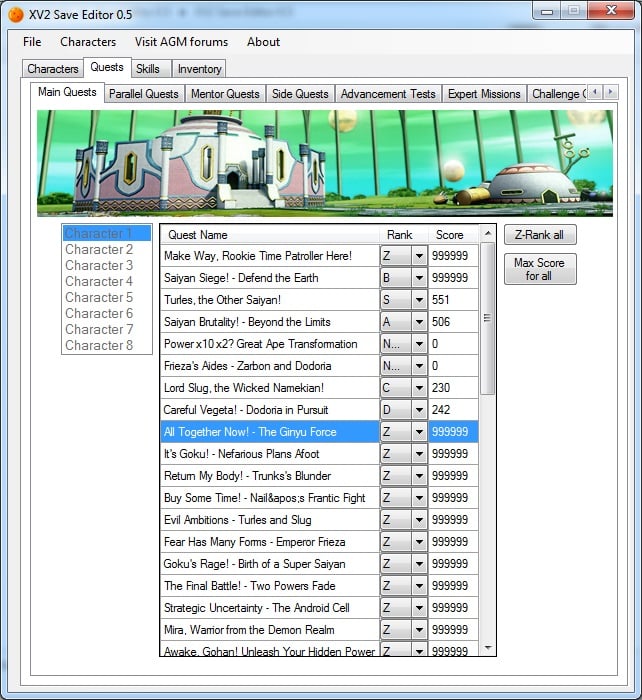
Task: Open rank dropdown for Saiyan Brutality quest
Action: click(x=419, y=322)
